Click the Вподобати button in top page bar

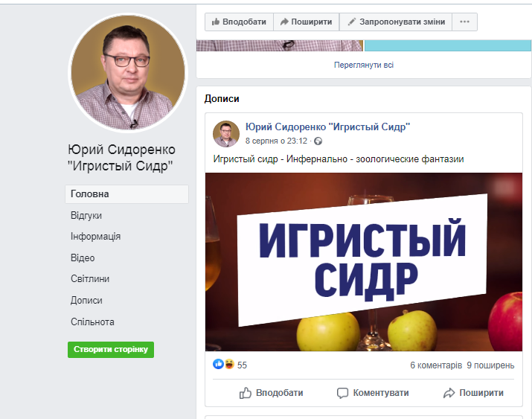click(239, 22)
